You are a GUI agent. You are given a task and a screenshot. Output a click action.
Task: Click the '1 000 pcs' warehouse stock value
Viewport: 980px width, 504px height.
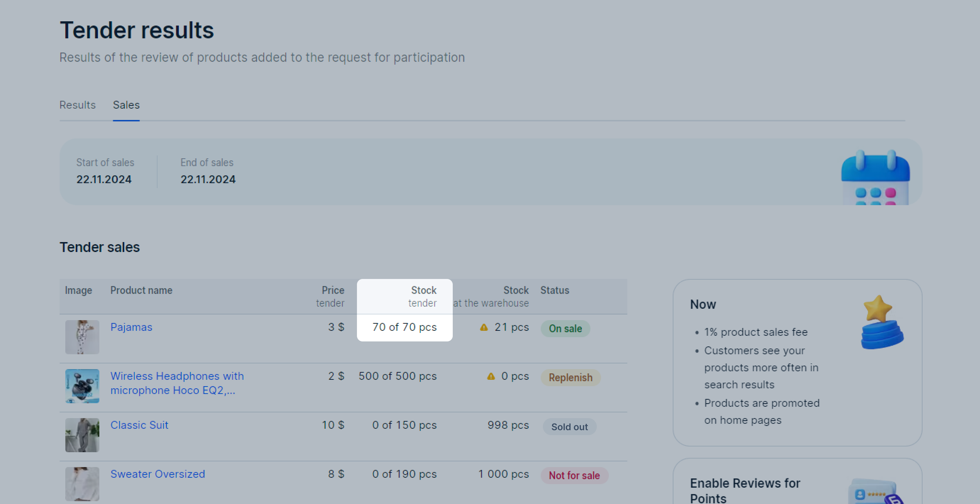point(504,474)
